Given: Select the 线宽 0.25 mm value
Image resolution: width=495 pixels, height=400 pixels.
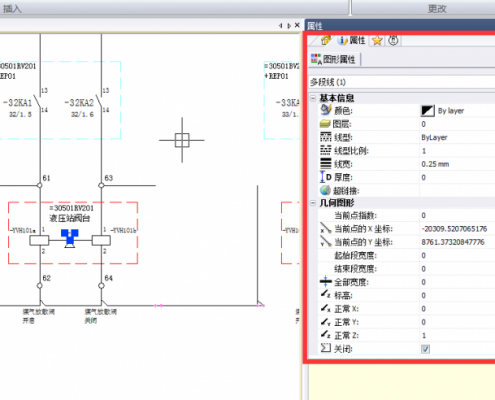Looking at the screenshot, I should 435,164.
